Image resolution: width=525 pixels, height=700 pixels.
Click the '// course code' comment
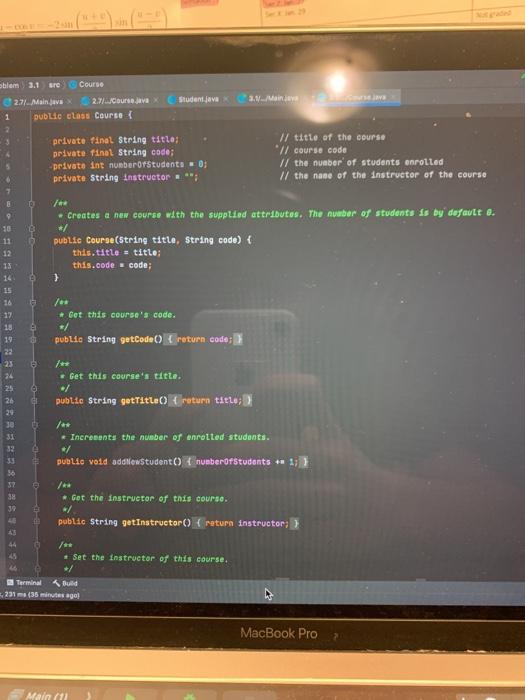click(313, 150)
